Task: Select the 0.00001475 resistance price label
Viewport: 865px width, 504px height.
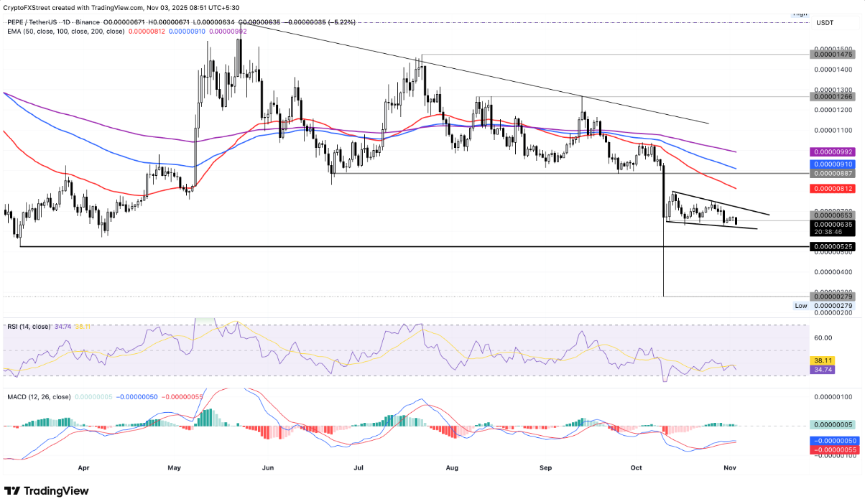Action: pos(831,55)
